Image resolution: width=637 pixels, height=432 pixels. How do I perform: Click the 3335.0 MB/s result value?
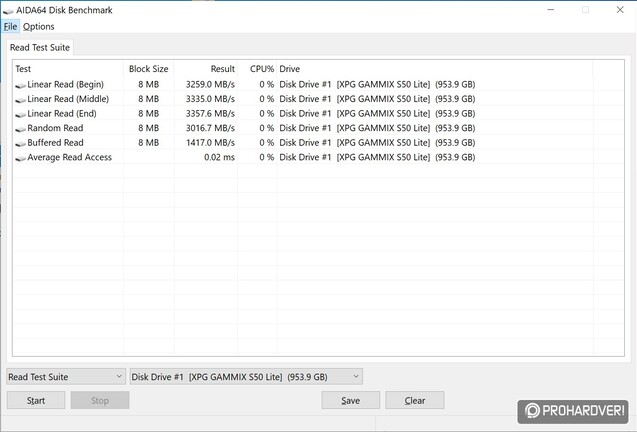click(x=210, y=99)
